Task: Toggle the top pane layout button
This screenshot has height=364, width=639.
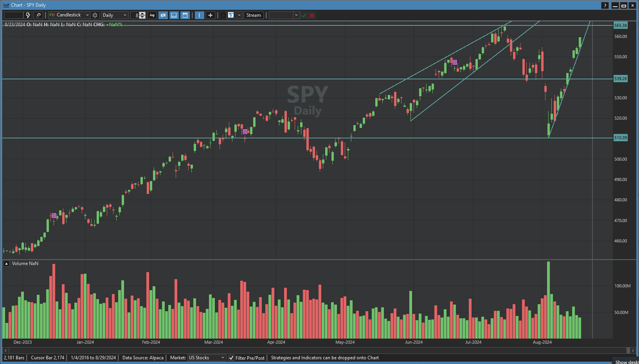Action: click(x=185, y=15)
